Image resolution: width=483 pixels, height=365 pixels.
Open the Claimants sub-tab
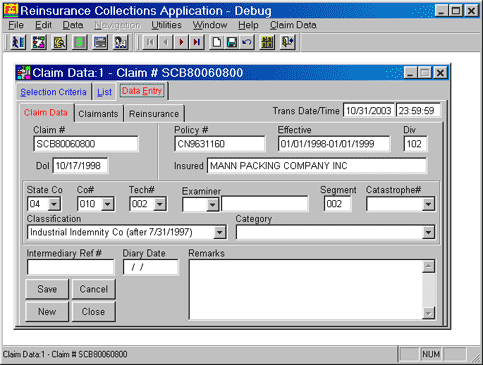pyautogui.click(x=98, y=114)
